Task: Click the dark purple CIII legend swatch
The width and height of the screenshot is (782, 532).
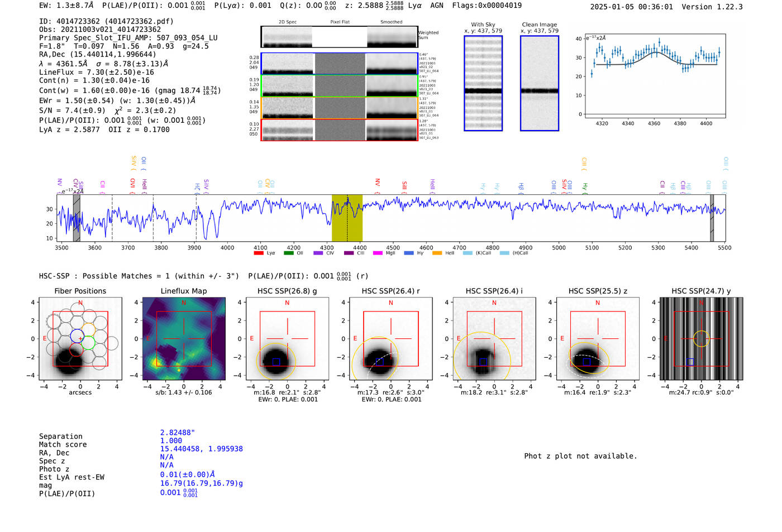Action: coord(349,253)
